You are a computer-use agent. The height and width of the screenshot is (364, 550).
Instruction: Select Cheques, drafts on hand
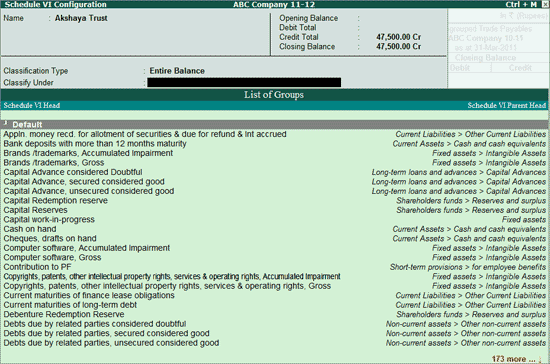tap(50, 238)
